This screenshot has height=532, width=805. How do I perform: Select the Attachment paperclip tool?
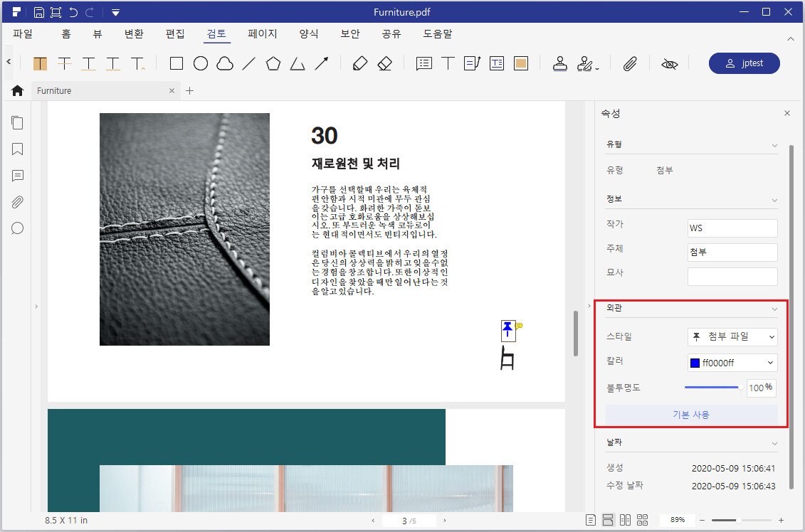click(x=630, y=63)
